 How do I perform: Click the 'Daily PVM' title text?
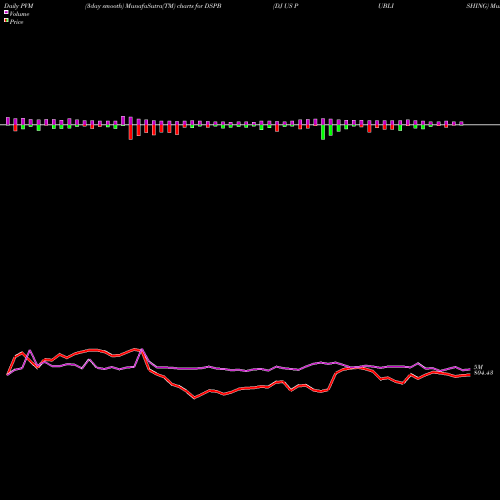tap(19, 6)
